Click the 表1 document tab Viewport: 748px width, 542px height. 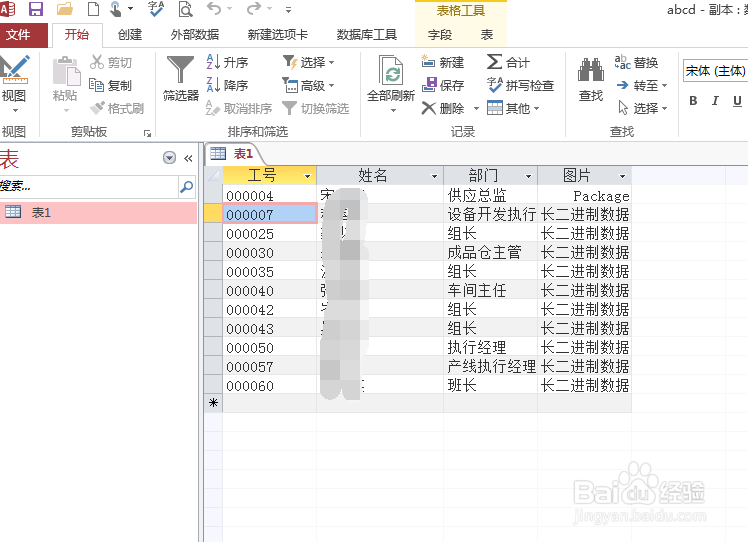click(234, 154)
